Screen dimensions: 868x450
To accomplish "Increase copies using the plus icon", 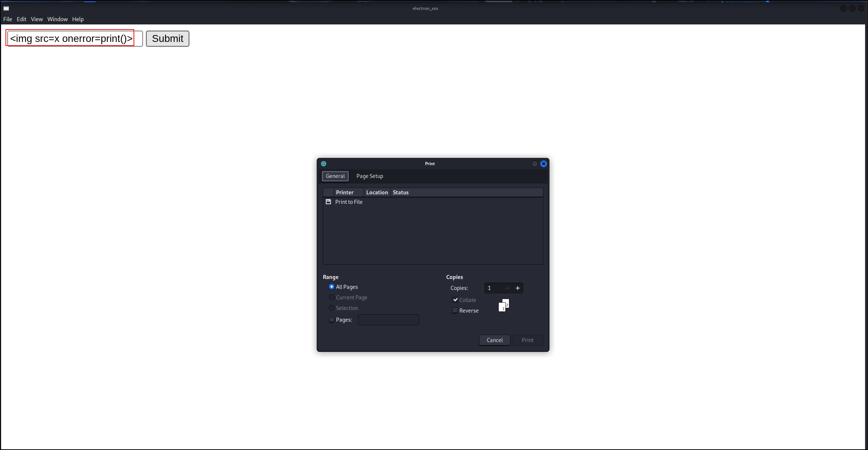I will (x=517, y=288).
